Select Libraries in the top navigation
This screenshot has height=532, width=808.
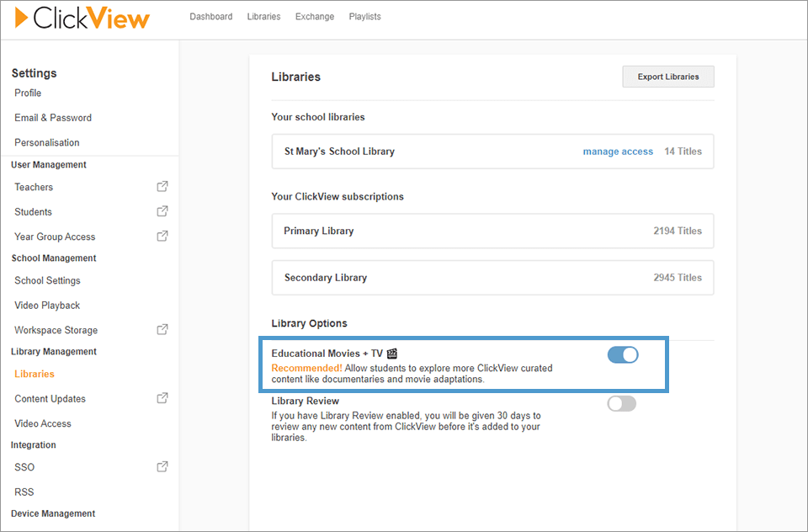[x=263, y=16]
